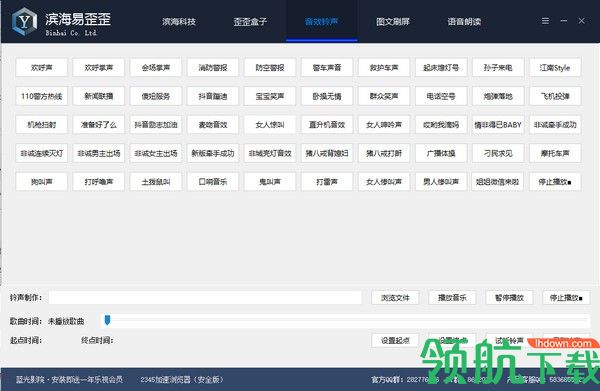This screenshot has height=391, width=600.
Task: Play the 打雷声 sound
Action: [327, 182]
